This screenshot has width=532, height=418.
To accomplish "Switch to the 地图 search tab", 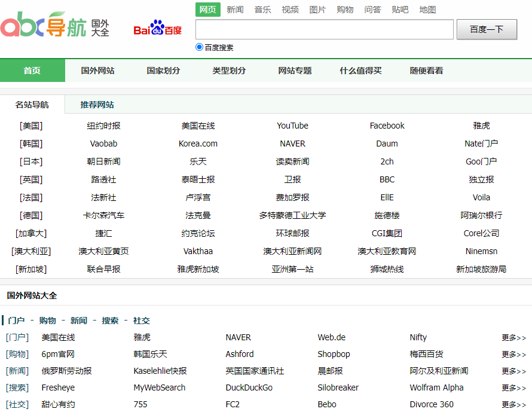I will 427,10.
